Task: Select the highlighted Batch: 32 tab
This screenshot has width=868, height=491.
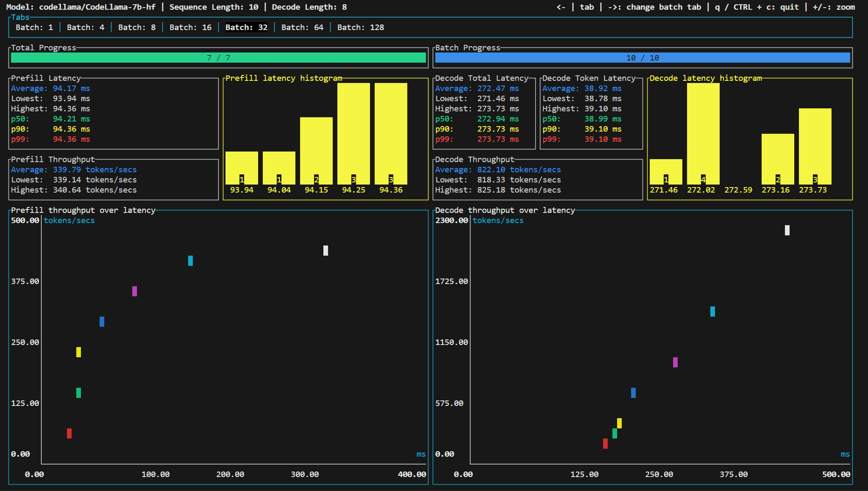Action: pos(246,28)
